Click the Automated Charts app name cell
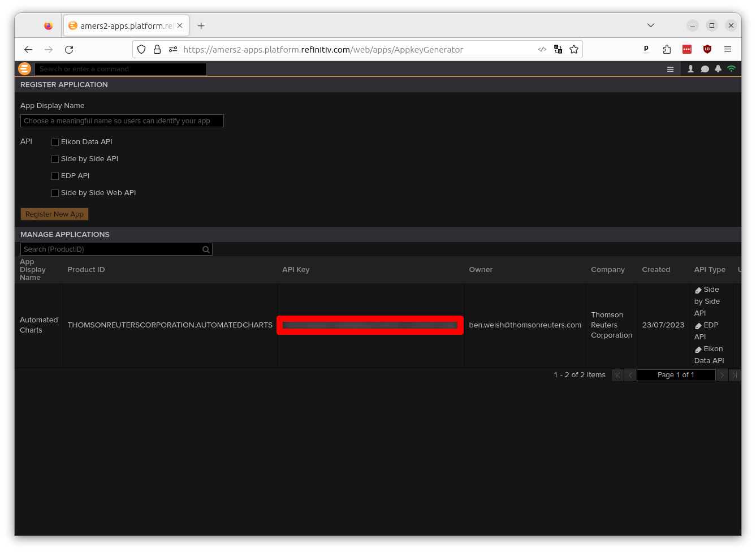The width and height of the screenshot is (756, 552). [x=38, y=325]
